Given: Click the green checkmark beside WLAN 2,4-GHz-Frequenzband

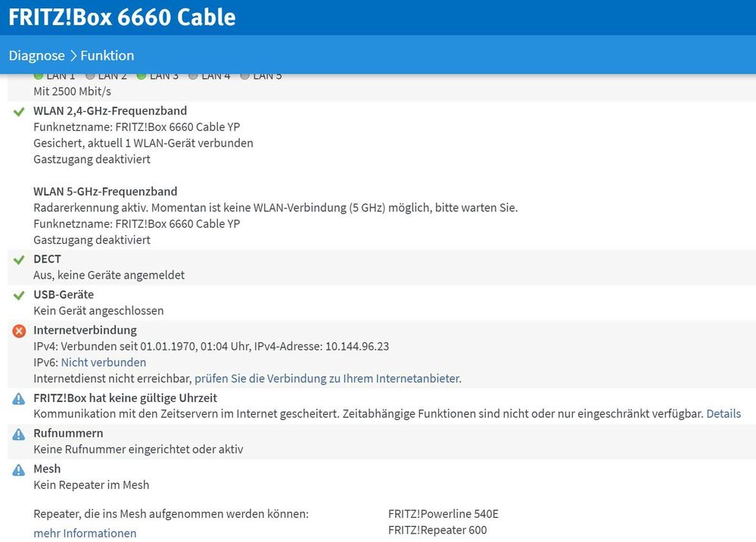Looking at the screenshot, I should click(20, 111).
